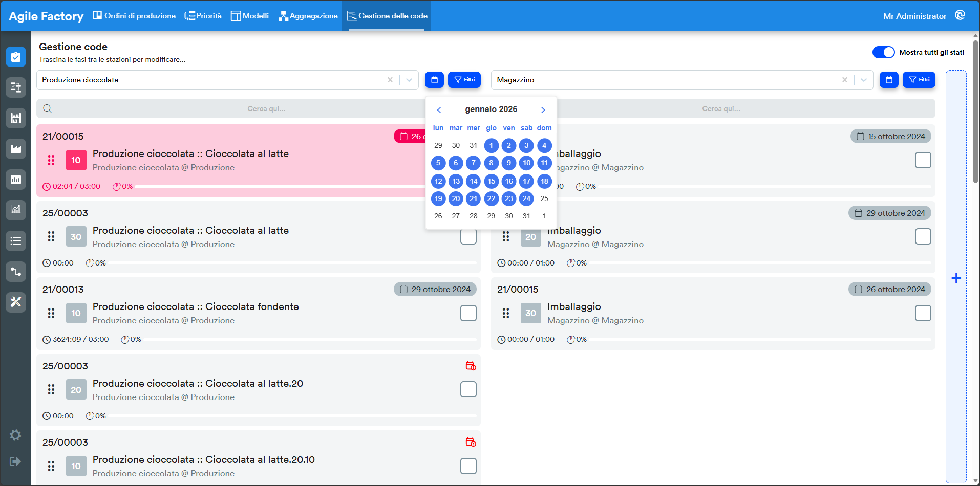The width and height of the screenshot is (980, 486).
Task: Click drag handle of Cioccolata al latte.20 card
Action: pos(51,389)
